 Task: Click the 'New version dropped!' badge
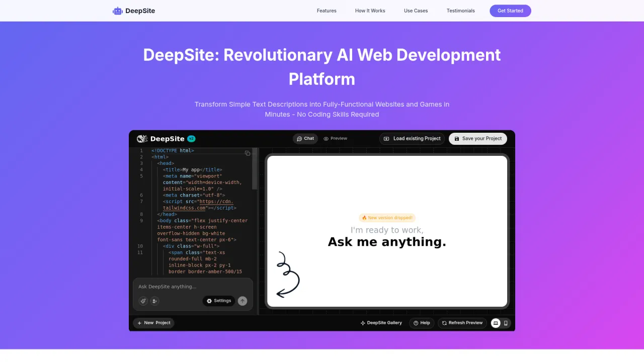tap(387, 218)
